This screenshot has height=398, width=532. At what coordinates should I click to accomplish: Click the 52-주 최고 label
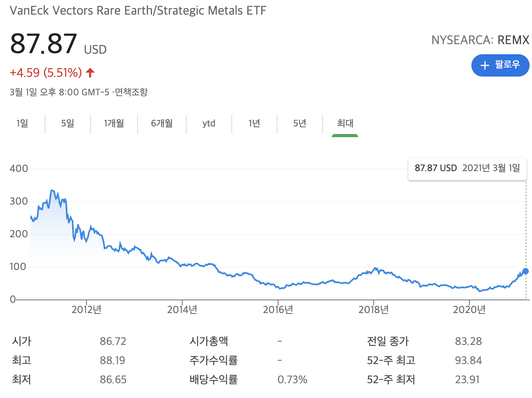391,361
